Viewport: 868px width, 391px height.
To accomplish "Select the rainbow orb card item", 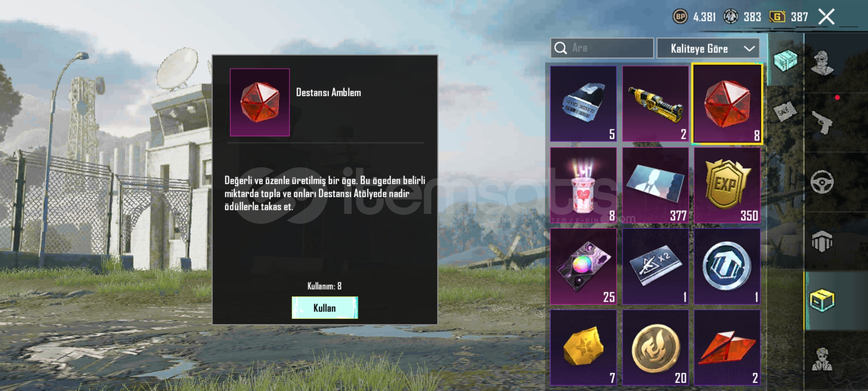I will (583, 266).
